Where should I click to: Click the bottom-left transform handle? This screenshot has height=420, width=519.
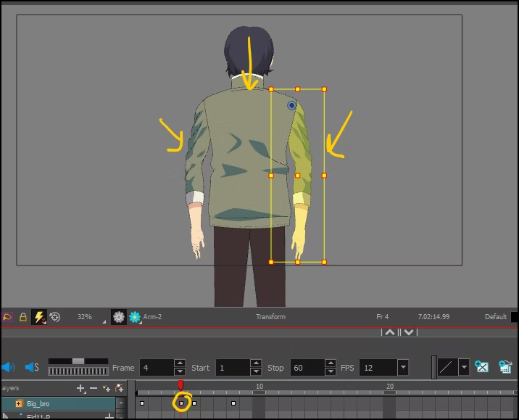tap(271, 262)
